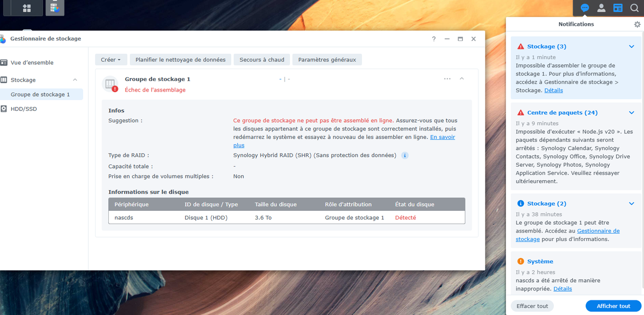Click the orange alert icon on Système

(521, 262)
